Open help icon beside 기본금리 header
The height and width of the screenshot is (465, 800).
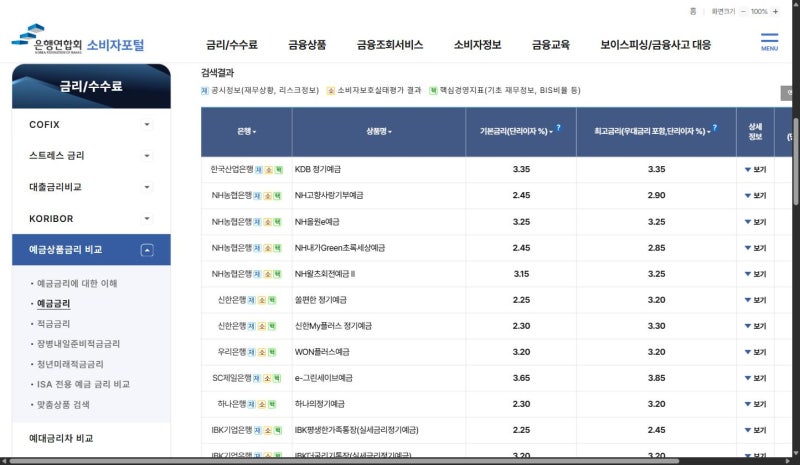pos(558,128)
